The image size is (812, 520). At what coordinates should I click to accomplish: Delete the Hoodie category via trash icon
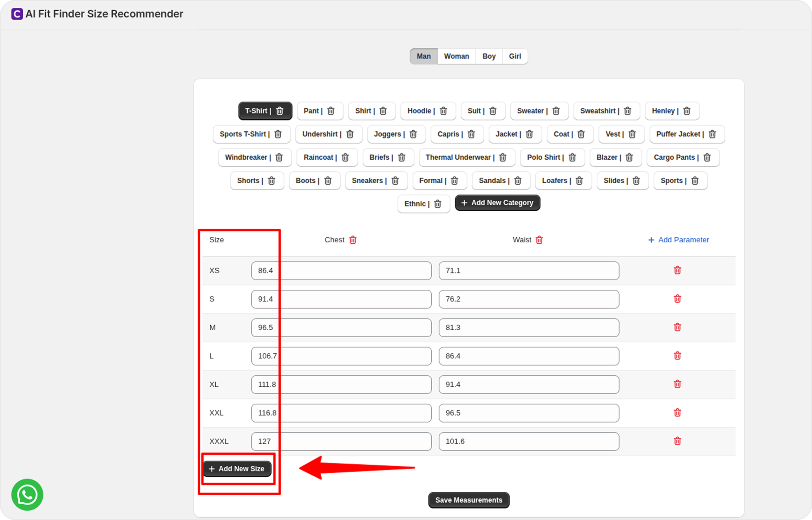coord(443,111)
